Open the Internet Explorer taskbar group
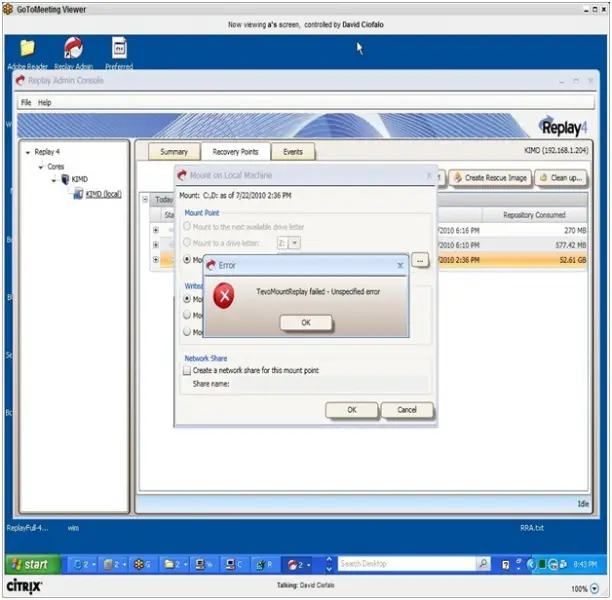This screenshot has width=612, height=600. coord(84,564)
